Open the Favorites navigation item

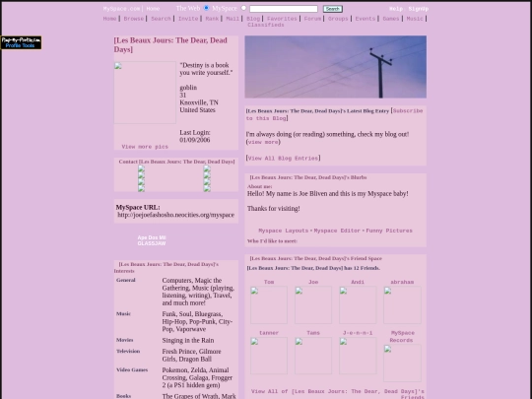(x=282, y=19)
